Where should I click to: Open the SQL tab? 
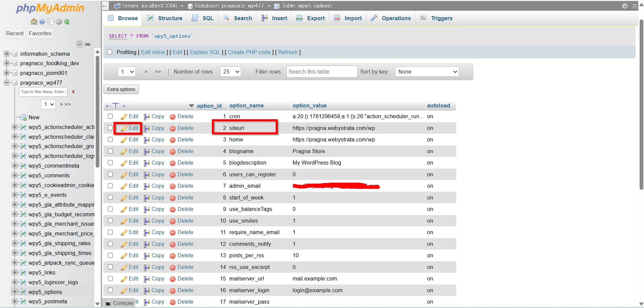coord(202,18)
